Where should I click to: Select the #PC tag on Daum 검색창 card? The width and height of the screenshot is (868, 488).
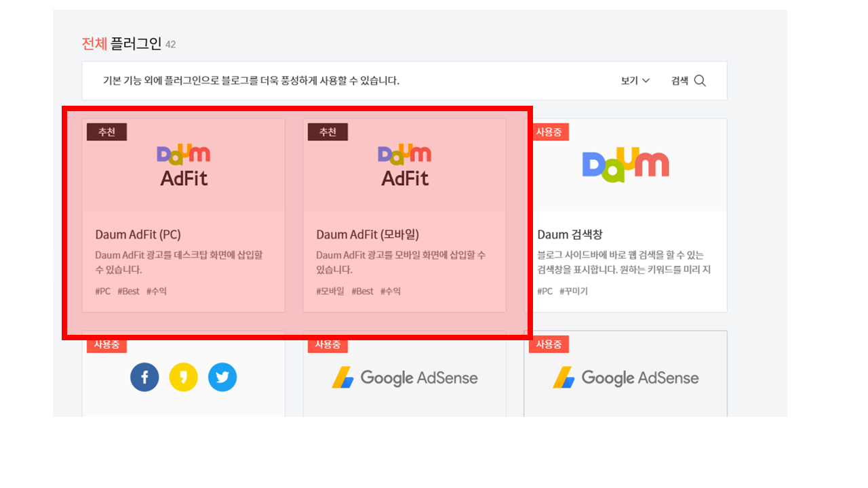pos(545,291)
